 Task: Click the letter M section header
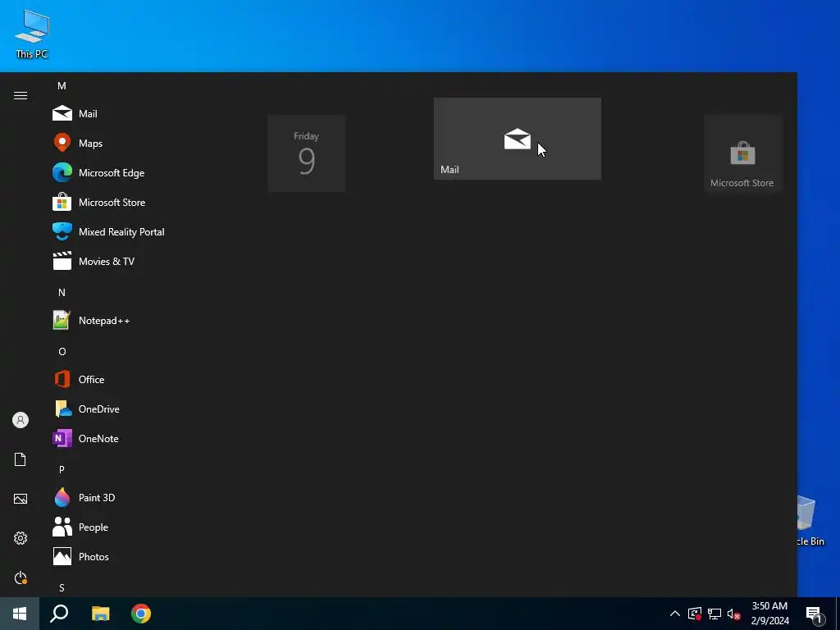coord(62,85)
